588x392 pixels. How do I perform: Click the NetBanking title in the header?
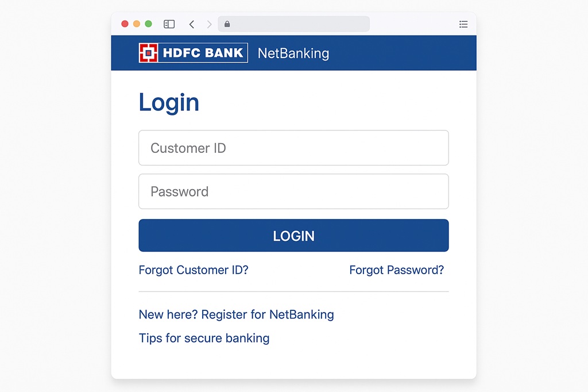[x=293, y=53]
